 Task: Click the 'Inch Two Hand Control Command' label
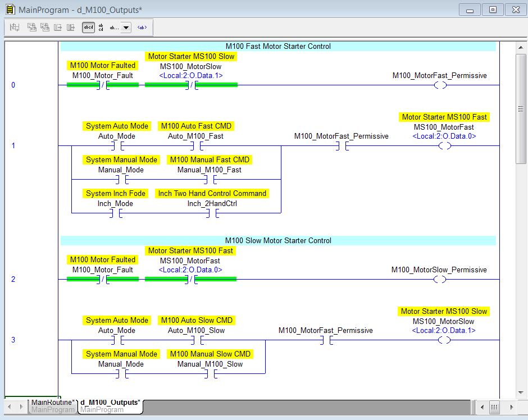click(212, 193)
